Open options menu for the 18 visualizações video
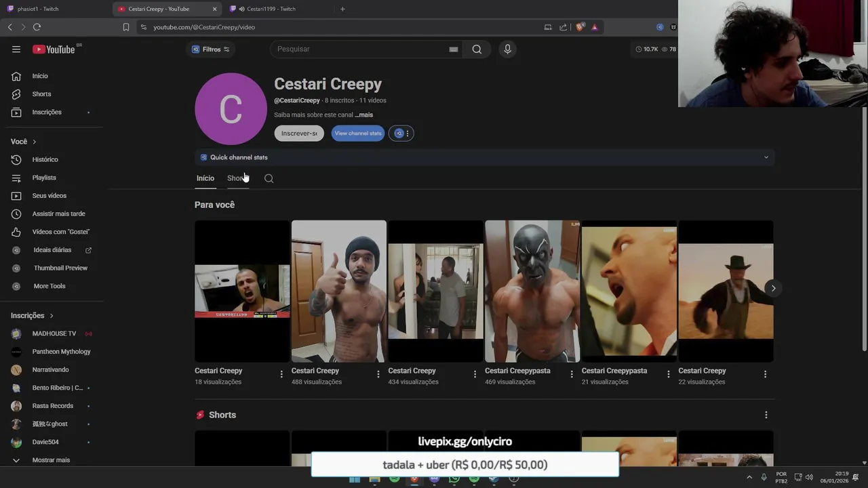This screenshot has width=868, height=488. coord(281,374)
